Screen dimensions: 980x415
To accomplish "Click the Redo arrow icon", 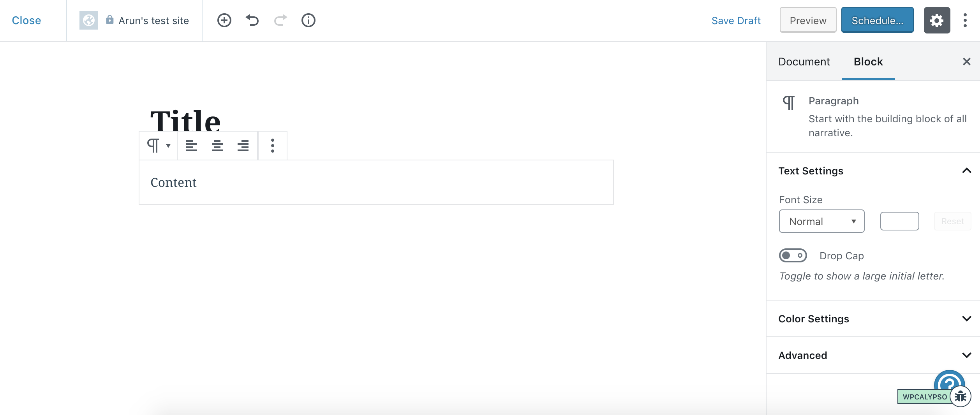I will (280, 20).
